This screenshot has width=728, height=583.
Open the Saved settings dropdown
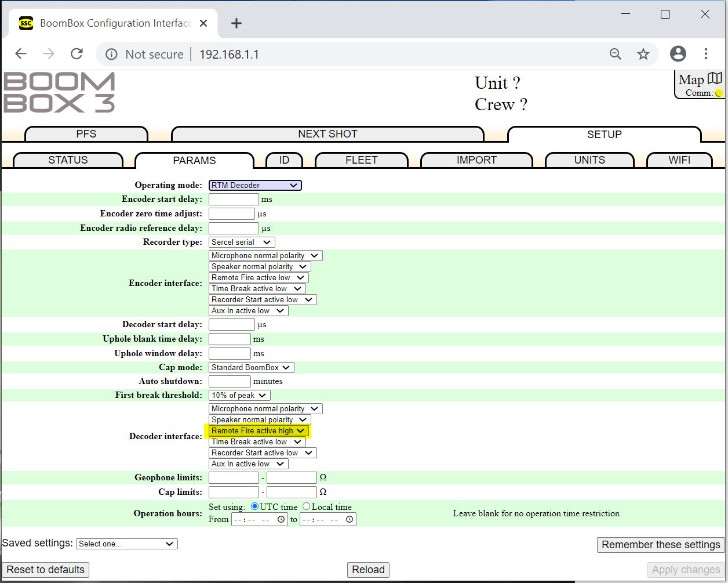point(126,544)
